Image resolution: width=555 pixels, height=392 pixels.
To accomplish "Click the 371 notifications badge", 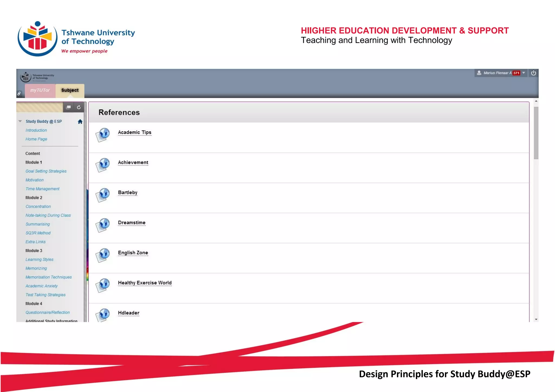I will tap(516, 73).
